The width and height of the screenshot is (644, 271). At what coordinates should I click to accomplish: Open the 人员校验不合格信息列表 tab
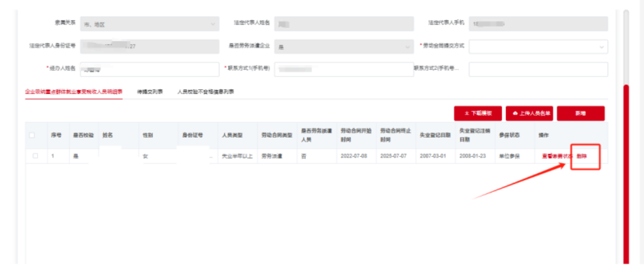click(x=205, y=92)
